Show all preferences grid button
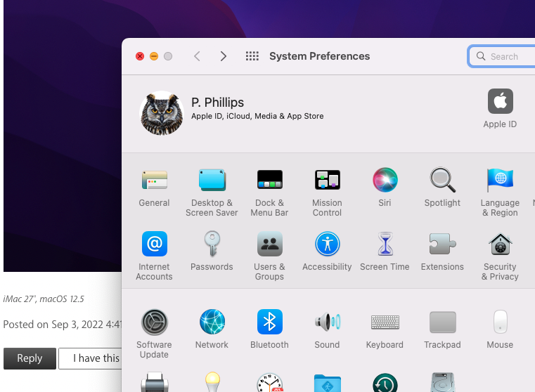 coord(252,56)
